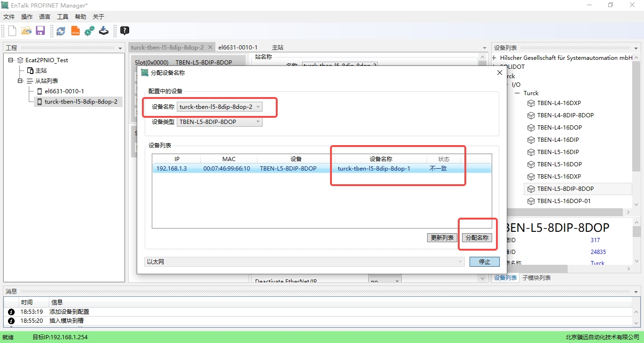Switch to the 子模块列表 tab

tap(536, 278)
